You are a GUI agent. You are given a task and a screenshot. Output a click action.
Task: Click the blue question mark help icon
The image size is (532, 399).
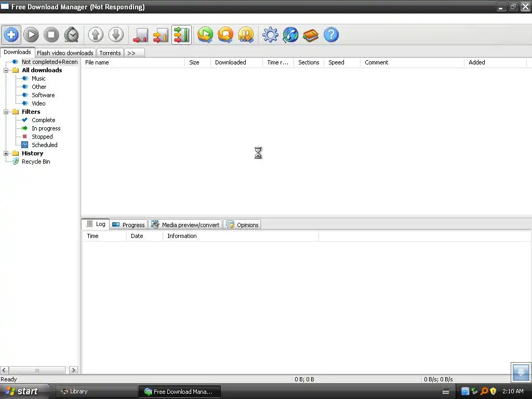pyautogui.click(x=331, y=35)
